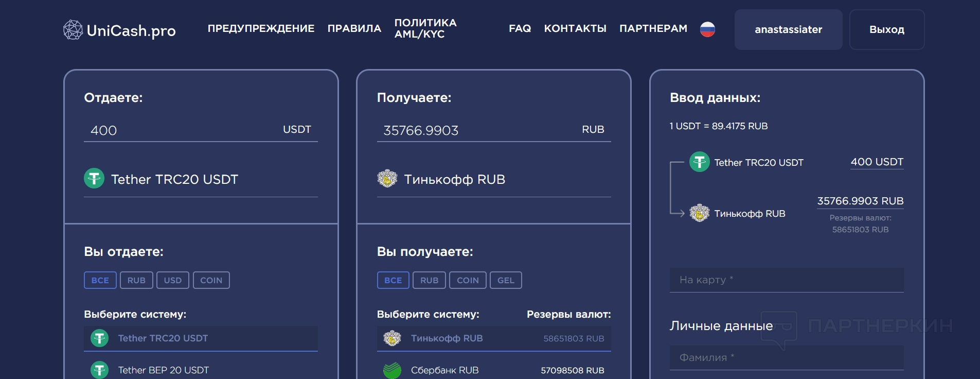980x379 pixels.
Task: Select RUB filter under Вы получаете
Action: 429,280
